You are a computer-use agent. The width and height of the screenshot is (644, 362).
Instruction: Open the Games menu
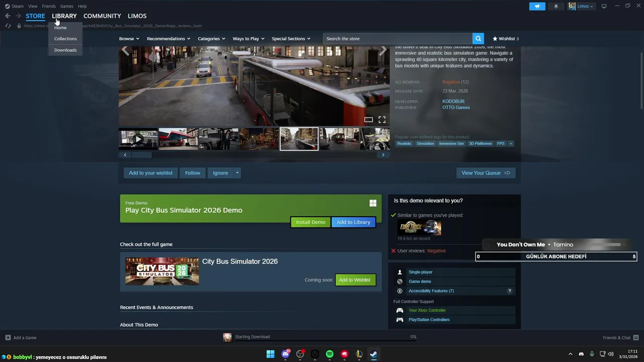pos(66,6)
